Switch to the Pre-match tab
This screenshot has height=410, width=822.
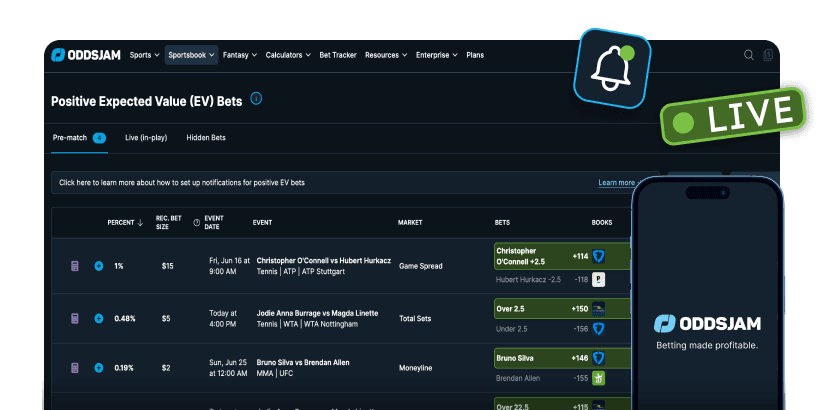point(79,138)
